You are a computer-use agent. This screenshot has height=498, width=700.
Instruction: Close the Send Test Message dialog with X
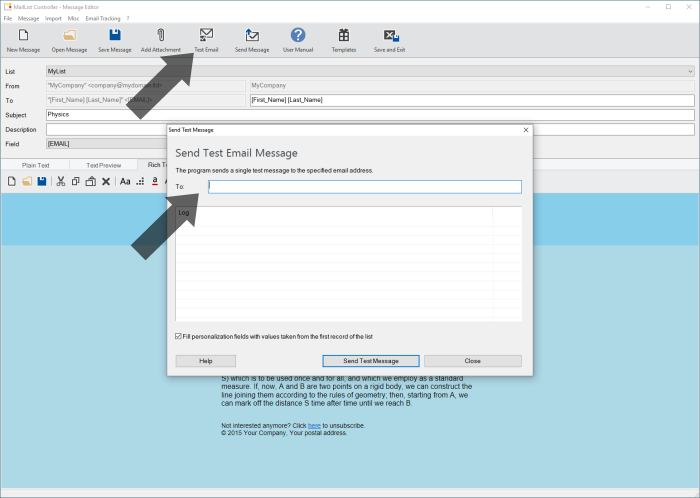coord(526,130)
